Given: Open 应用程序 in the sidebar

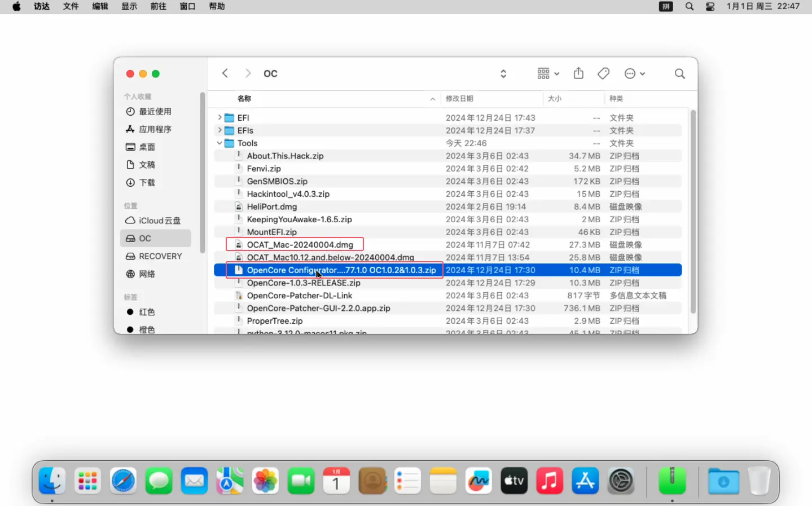Looking at the screenshot, I should pos(155,129).
